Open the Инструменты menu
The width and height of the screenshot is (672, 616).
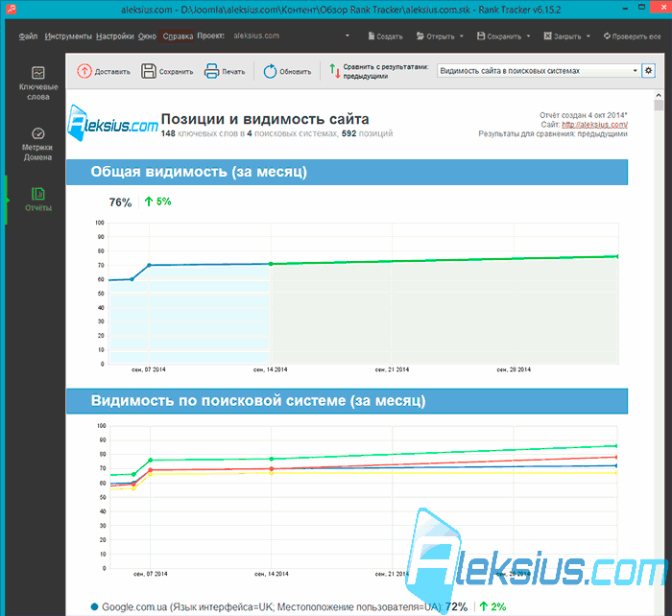point(68,36)
